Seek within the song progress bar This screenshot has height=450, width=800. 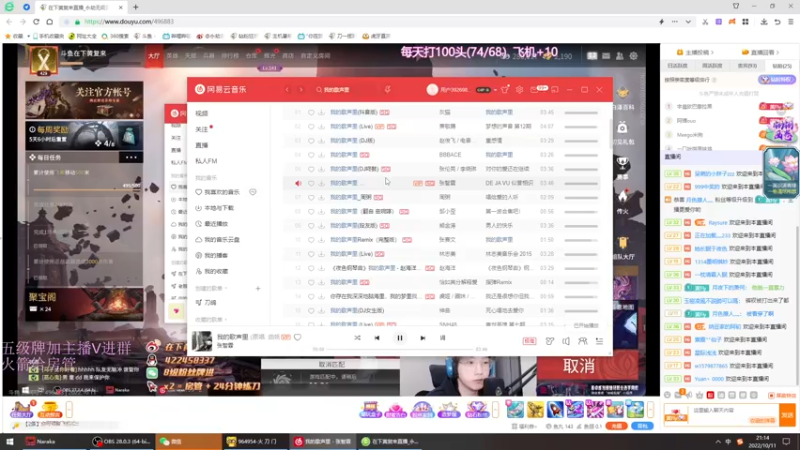coord(401,349)
